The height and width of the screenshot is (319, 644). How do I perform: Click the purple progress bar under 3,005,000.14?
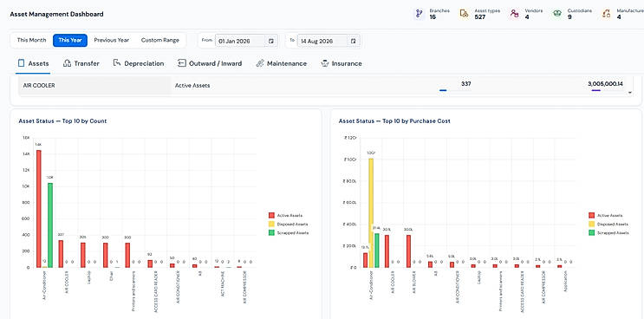coord(595,90)
